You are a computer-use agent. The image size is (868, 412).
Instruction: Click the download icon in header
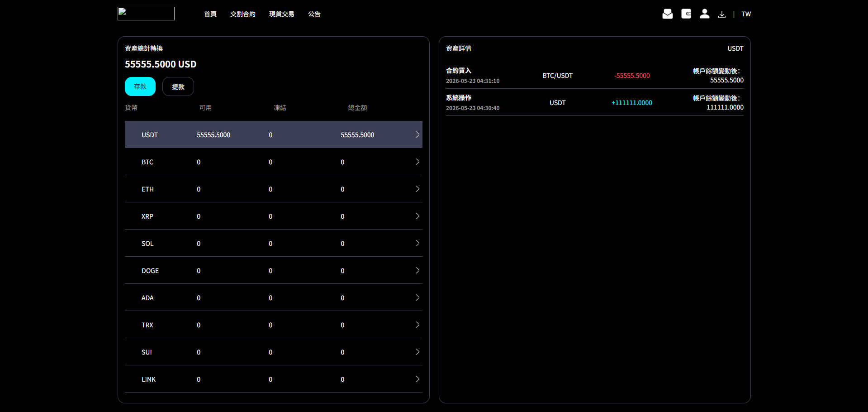coord(722,14)
